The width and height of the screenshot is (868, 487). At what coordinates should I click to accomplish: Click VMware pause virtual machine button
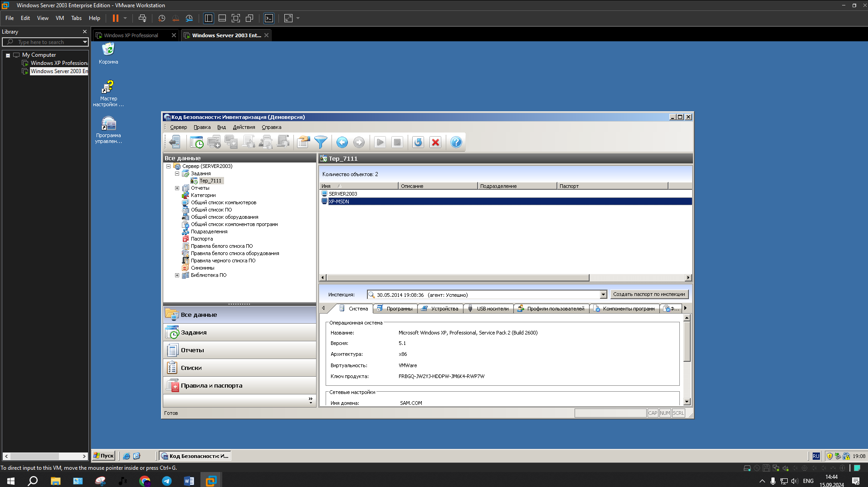[116, 18]
